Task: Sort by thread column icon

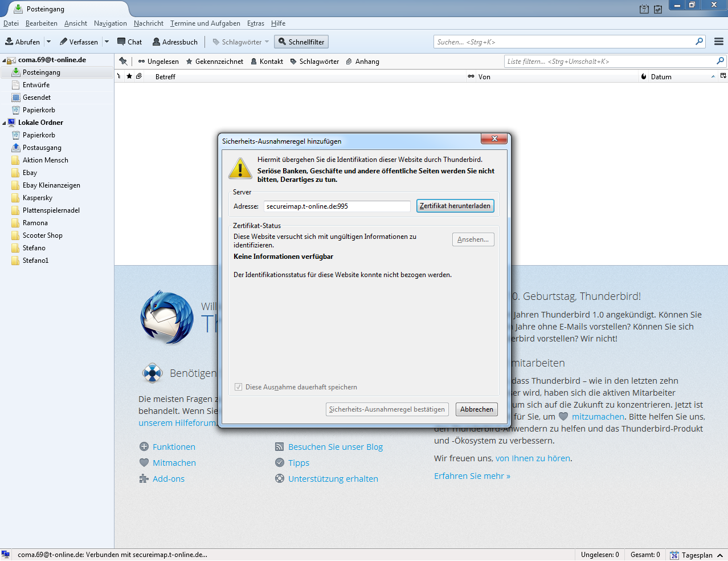Action: coord(119,76)
